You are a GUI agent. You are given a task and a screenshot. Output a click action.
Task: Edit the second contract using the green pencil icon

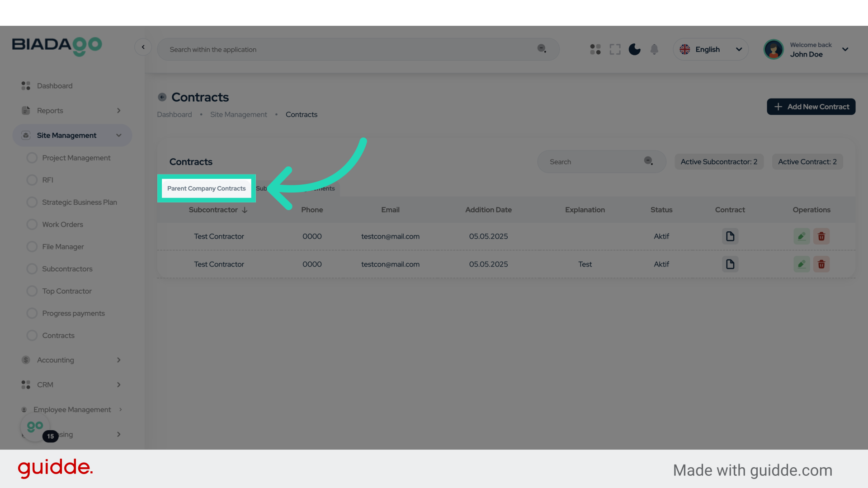tap(801, 264)
